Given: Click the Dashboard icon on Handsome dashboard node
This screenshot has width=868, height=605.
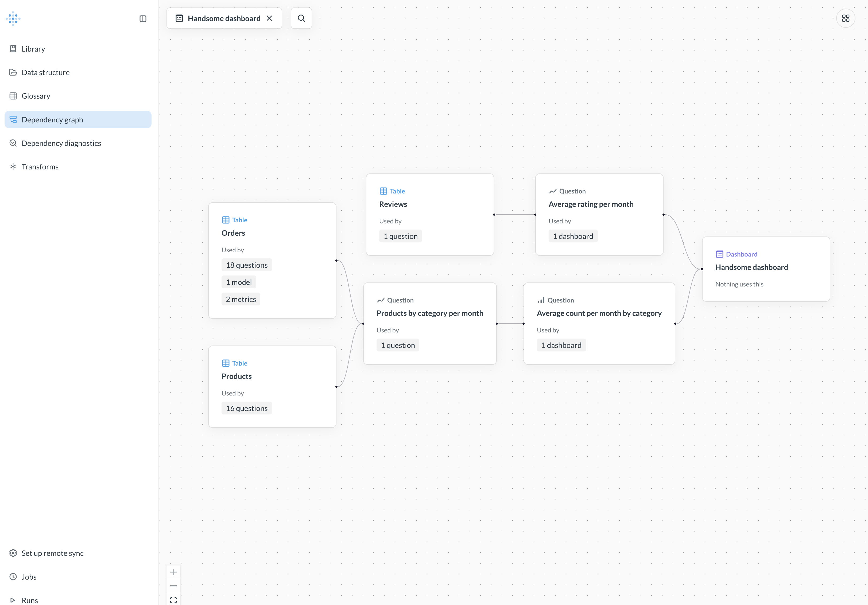Looking at the screenshot, I should [719, 254].
